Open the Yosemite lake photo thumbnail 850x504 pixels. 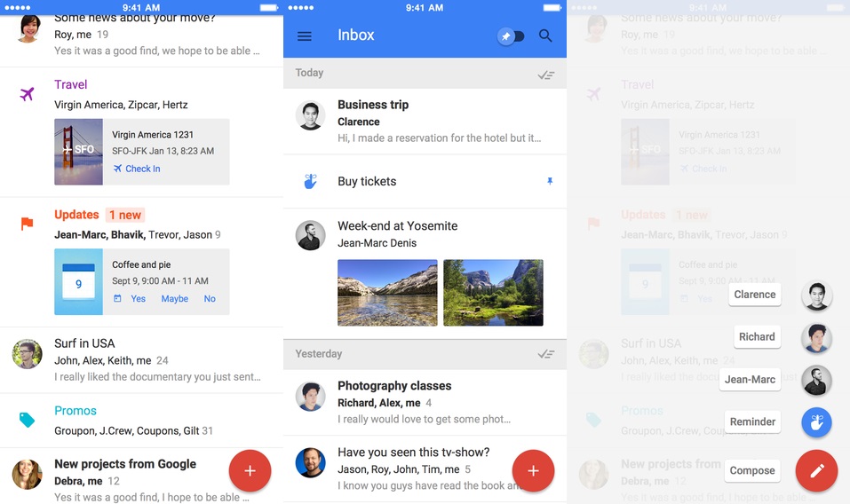point(387,293)
